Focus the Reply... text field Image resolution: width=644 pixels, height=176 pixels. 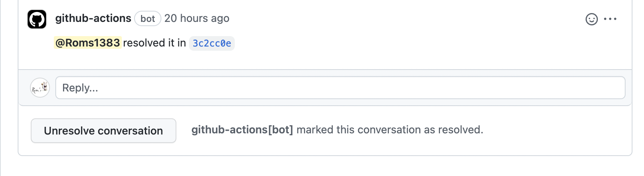[x=340, y=88]
